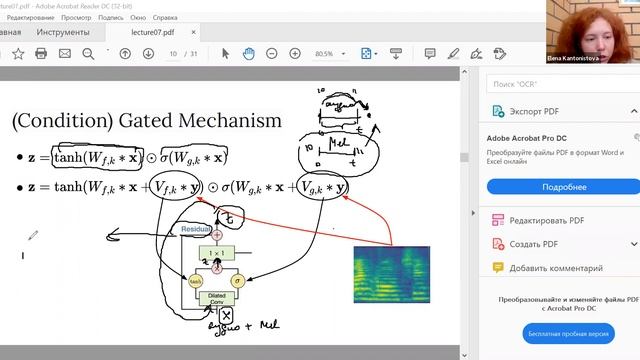Click the stamp tool icon
640x360 pixels.
(500, 53)
